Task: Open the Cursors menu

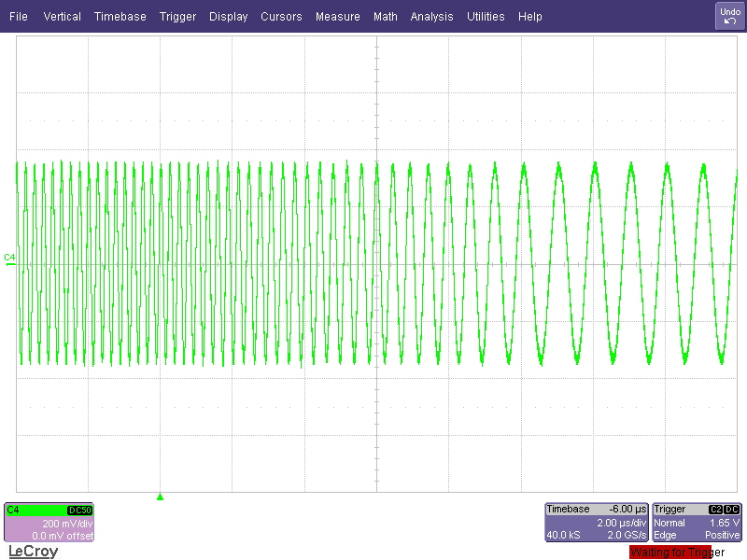Action: [281, 16]
